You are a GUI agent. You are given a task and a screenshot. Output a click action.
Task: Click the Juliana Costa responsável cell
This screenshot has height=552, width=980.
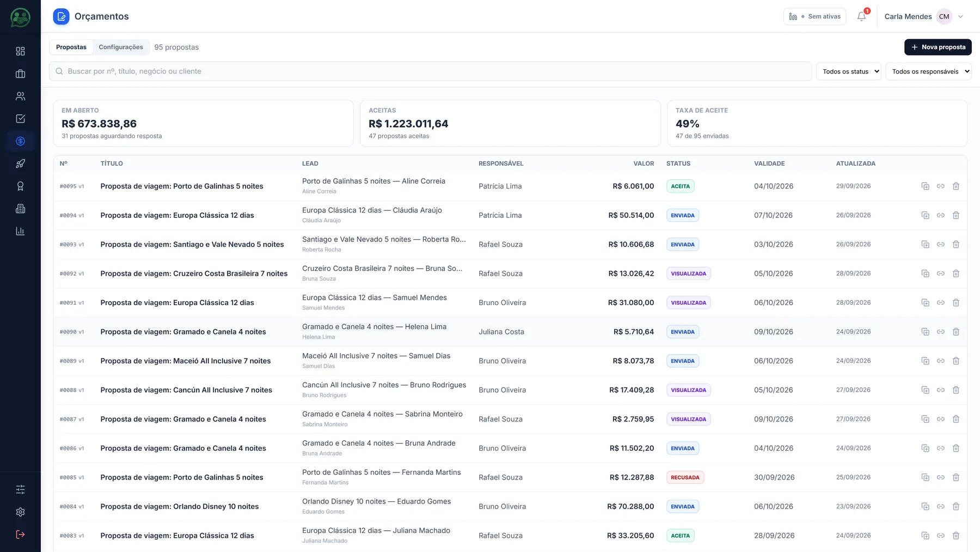coord(501,331)
